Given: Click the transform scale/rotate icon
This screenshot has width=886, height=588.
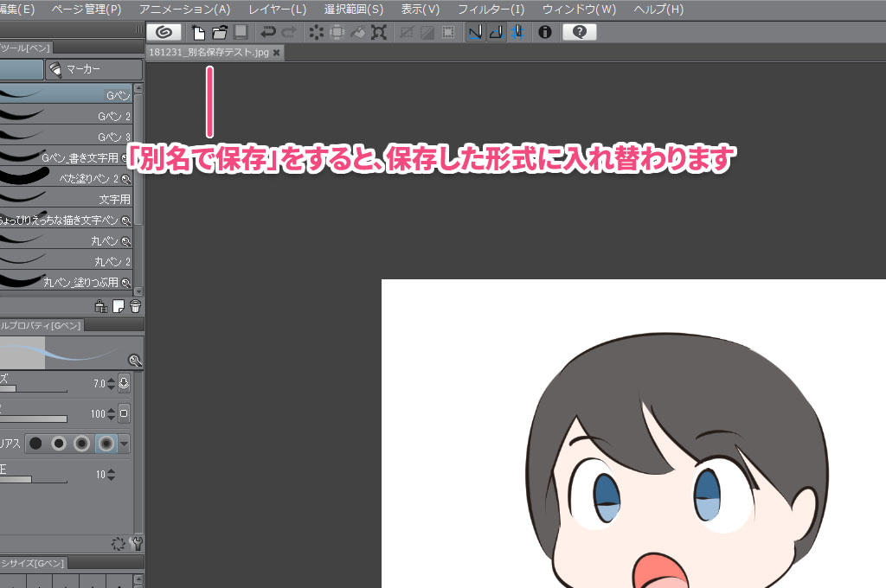Looking at the screenshot, I should point(379,33).
